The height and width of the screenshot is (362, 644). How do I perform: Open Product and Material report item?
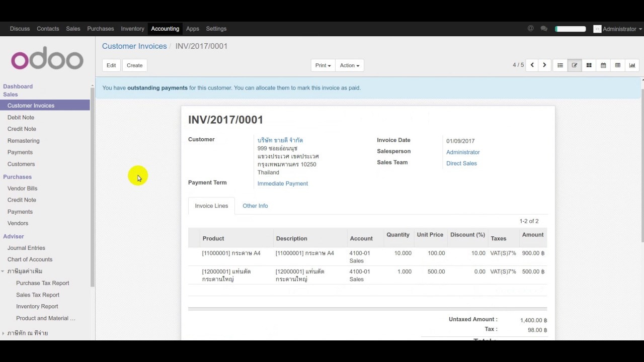46,318
